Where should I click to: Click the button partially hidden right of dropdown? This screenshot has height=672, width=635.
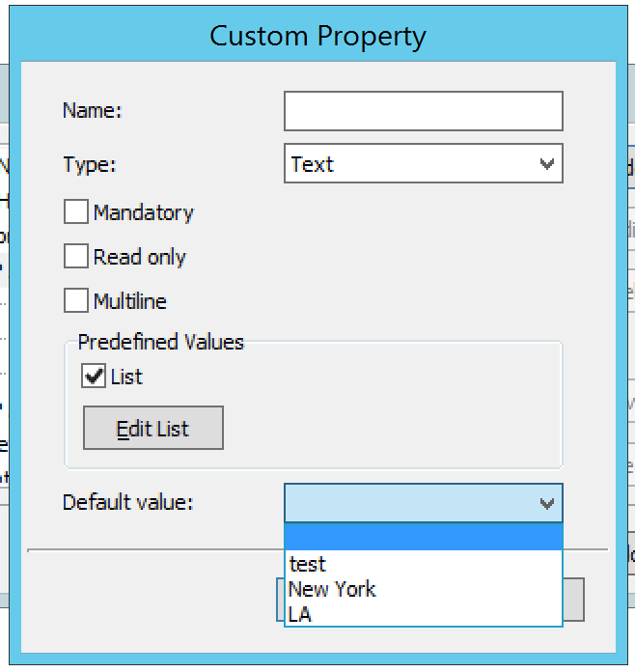(x=573, y=600)
